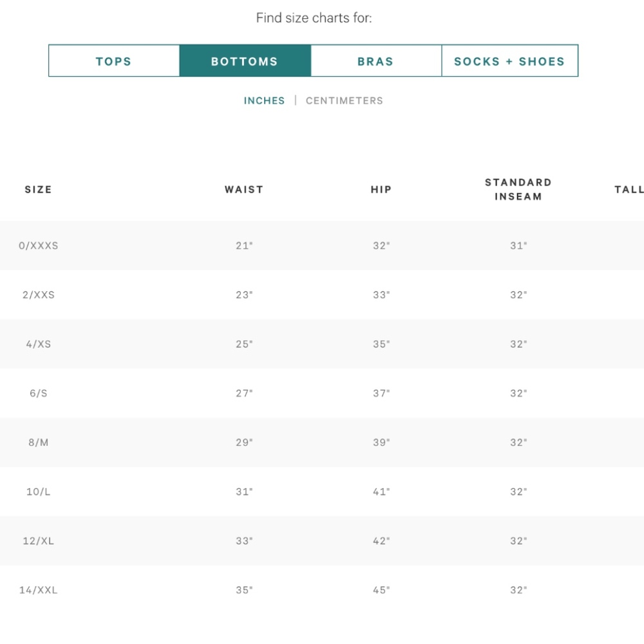Viewport: 644px width, 644px height.
Task: Select the 6/S size row label
Action: [38, 393]
